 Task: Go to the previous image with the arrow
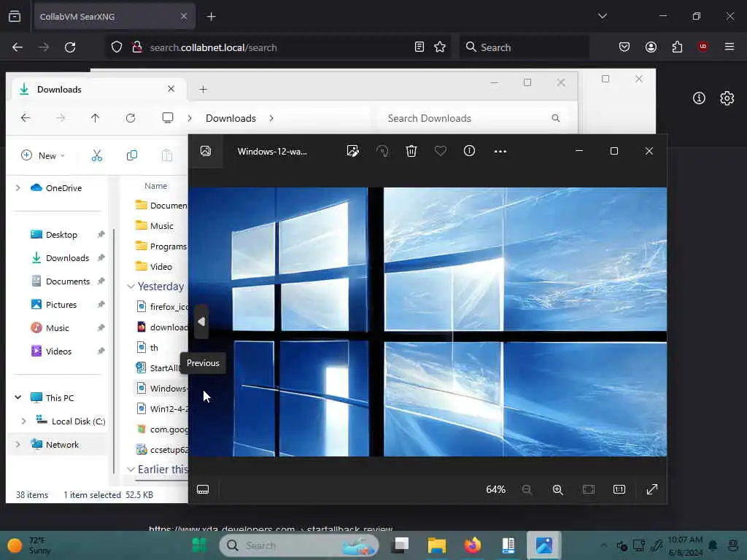[201, 322]
